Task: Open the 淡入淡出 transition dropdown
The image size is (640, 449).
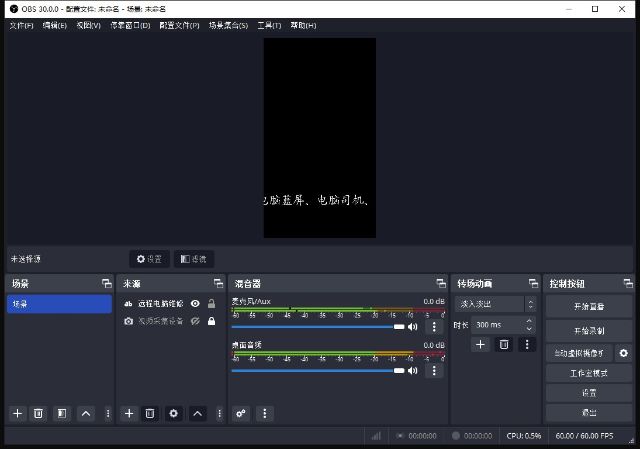Action: (x=495, y=304)
